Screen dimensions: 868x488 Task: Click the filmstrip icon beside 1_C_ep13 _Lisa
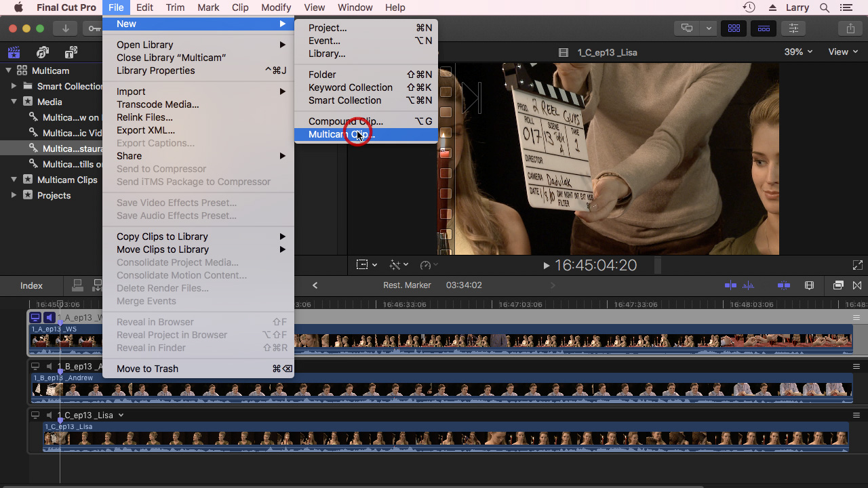(x=563, y=52)
